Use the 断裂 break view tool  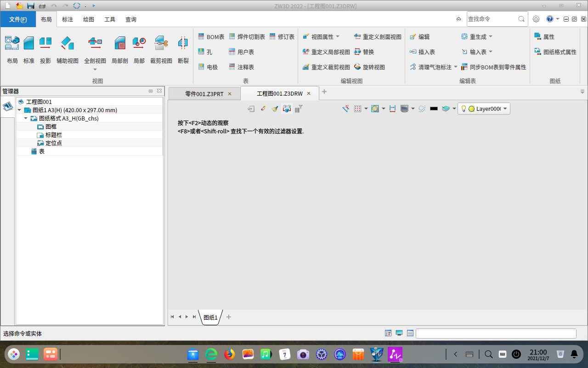183,48
